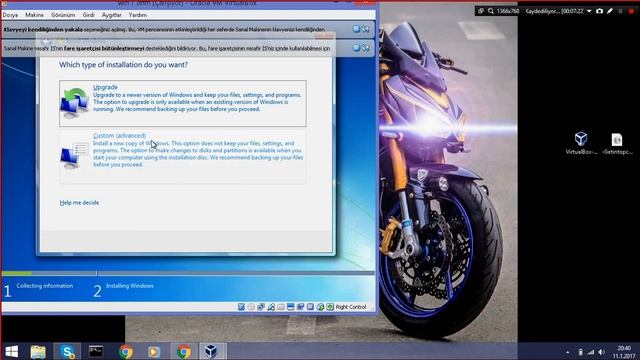640x360 pixels.
Task: Take a screenshot with the recorder camera icon
Action: (x=599, y=11)
